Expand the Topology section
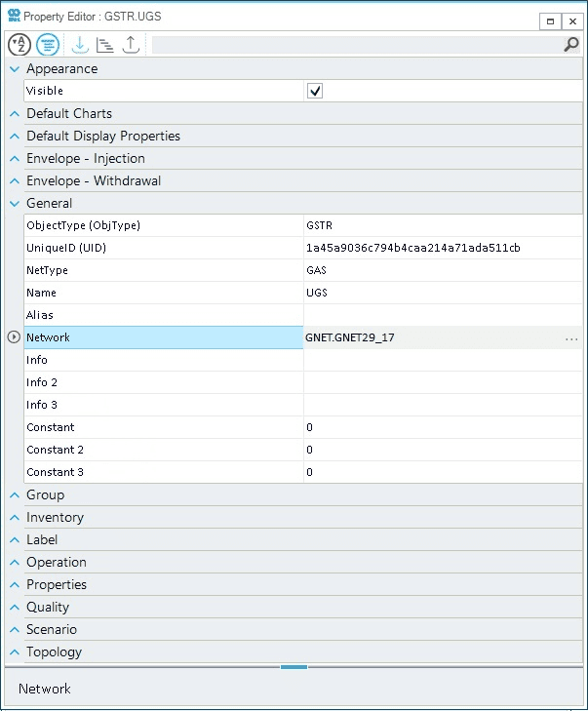This screenshot has width=588, height=711. coord(15,652)
